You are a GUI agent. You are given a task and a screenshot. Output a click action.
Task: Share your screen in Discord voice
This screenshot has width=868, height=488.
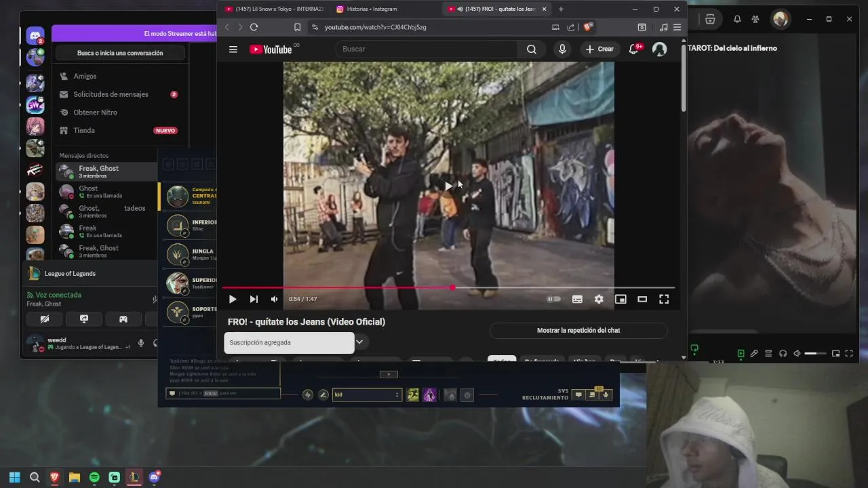pos(84,319)
